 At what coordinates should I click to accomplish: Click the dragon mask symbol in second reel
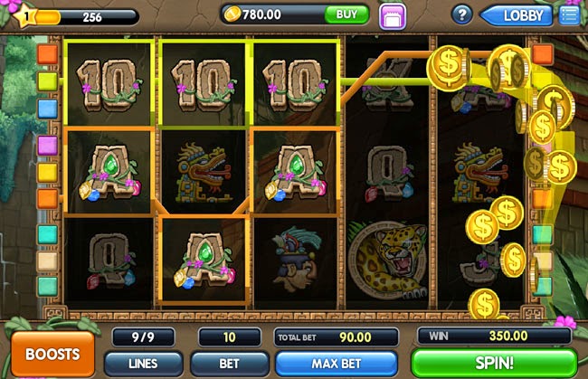tap(204, 173)
